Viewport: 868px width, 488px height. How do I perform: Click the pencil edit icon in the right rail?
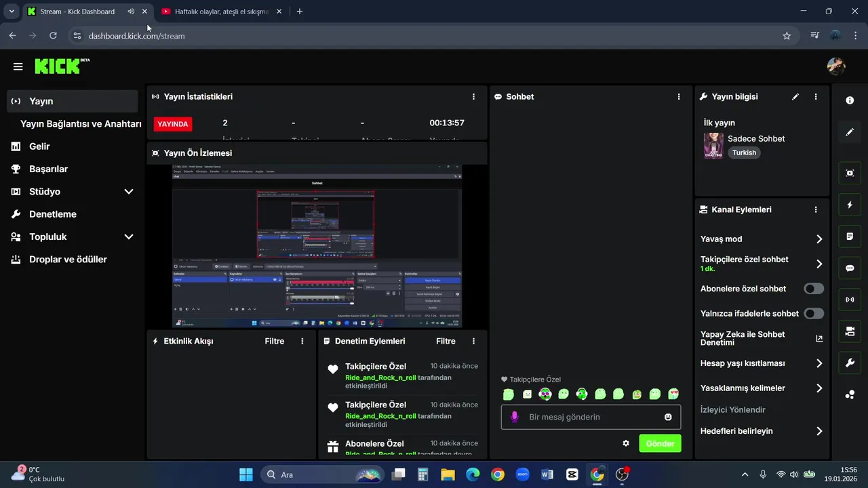pyautogui.click(x=850, y=132)
